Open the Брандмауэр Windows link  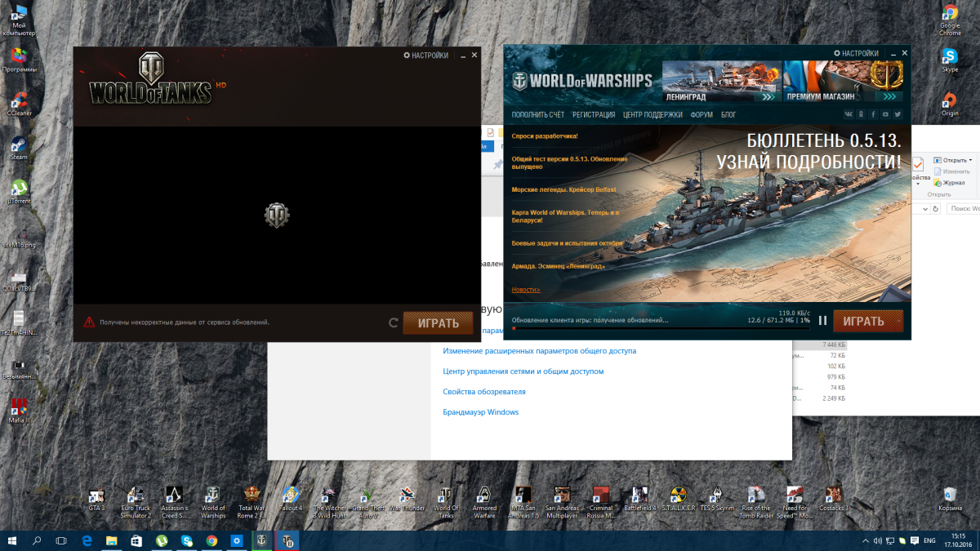480,412
